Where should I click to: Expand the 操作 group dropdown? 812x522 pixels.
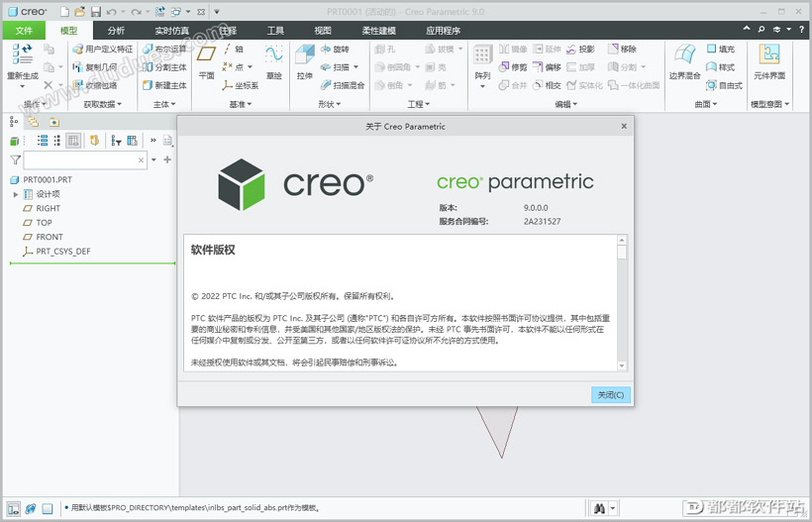[x=35, y=104]
